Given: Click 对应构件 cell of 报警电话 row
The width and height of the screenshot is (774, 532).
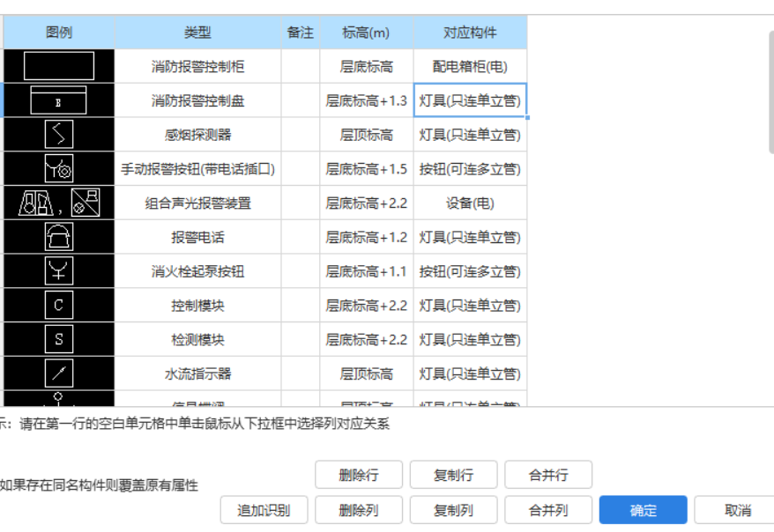Looking at the screenshot, I should click(470, 237).
